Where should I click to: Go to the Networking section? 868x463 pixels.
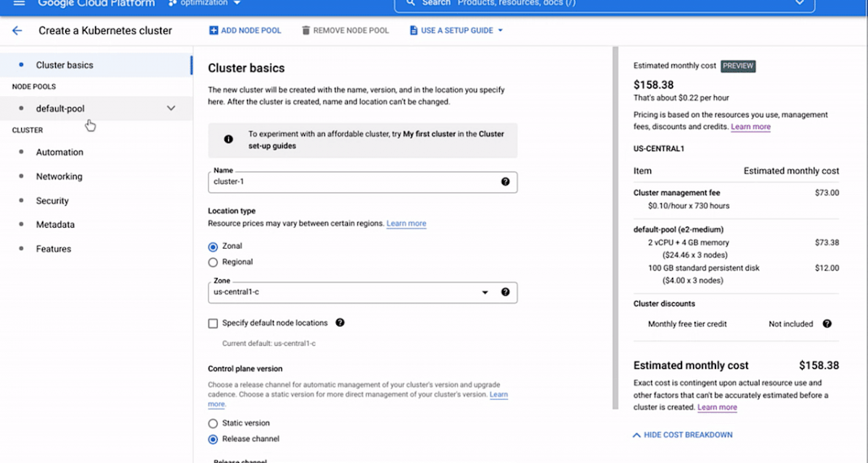59,176
